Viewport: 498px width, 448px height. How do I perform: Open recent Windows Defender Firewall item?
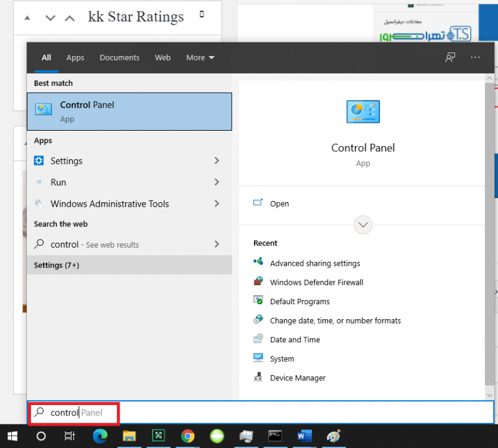point(316,282)
